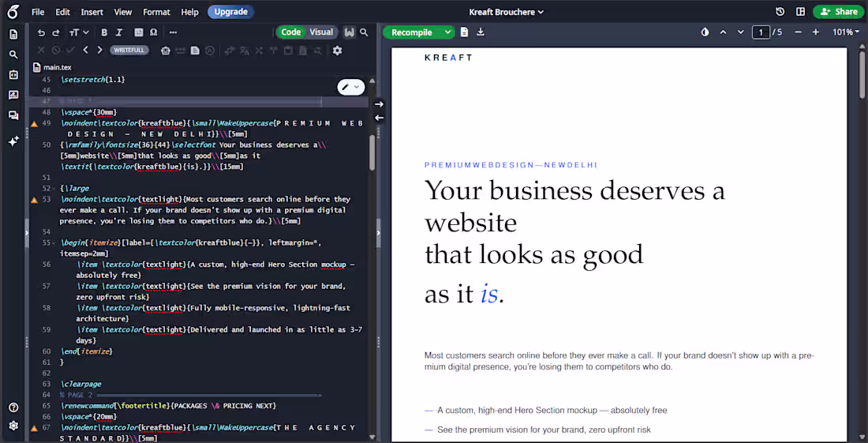
Task: Switch editor to Code mode
Action: pyautogui.click(x=290, y=32)
